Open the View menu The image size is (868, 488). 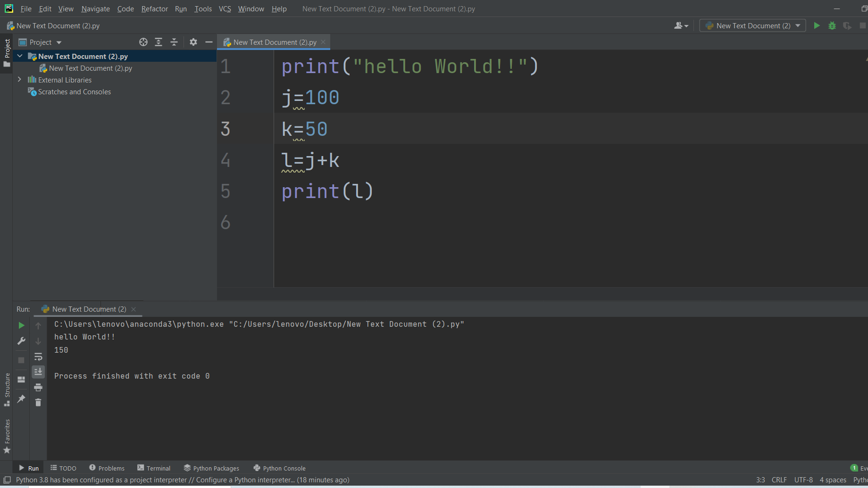click(66, 9)
